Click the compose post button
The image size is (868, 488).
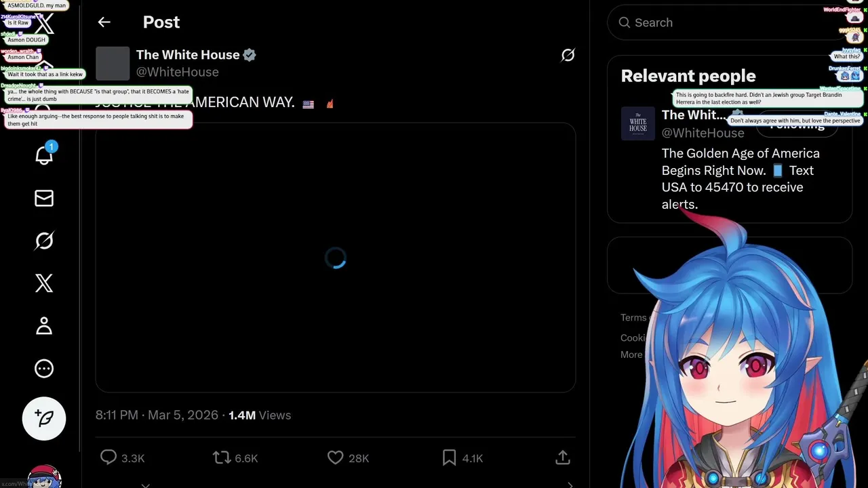point(44,419)
